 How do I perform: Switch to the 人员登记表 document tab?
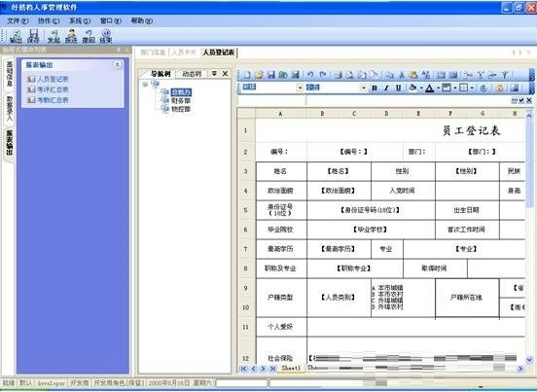(219, 53)
